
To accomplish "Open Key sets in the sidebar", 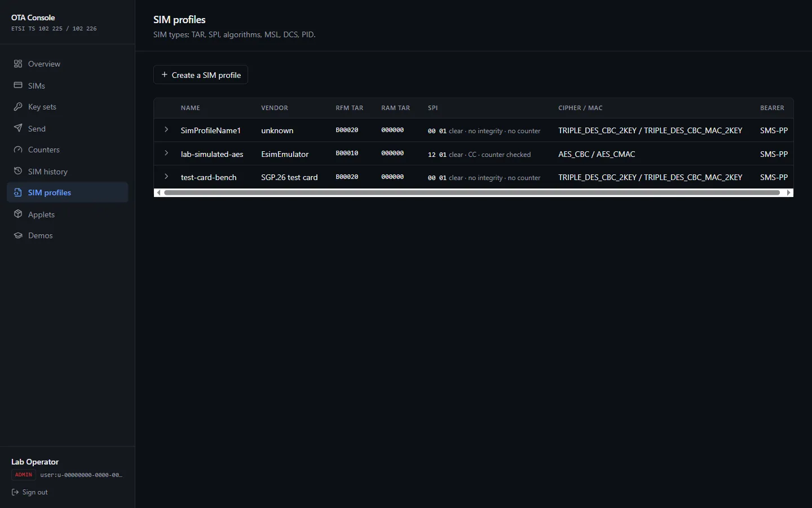I will 68,107.
